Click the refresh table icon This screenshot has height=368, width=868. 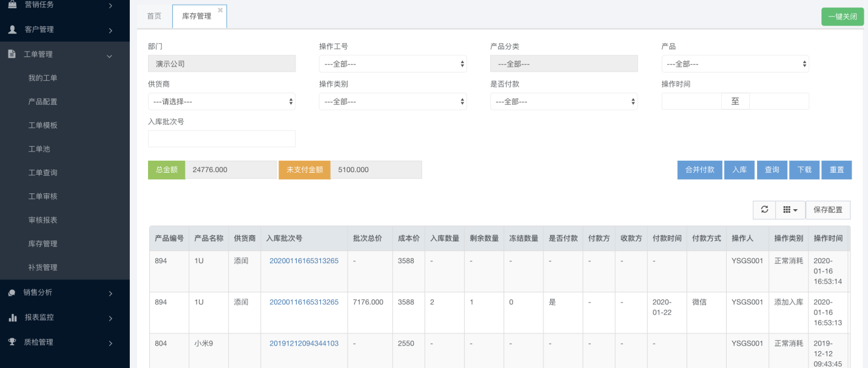tap(764, 210)
